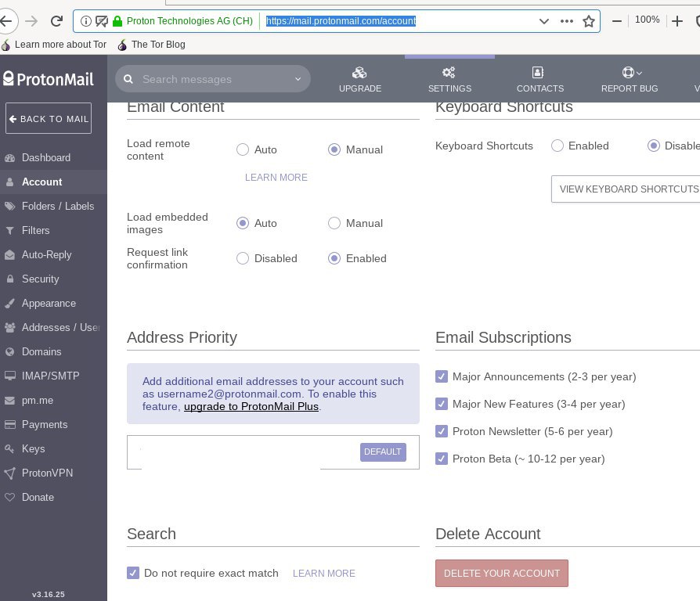Image resolution: width=700 pixels, height=601 pixels.
Task: Open the page actions three-dots menu
Action: [x=567, y=21]
